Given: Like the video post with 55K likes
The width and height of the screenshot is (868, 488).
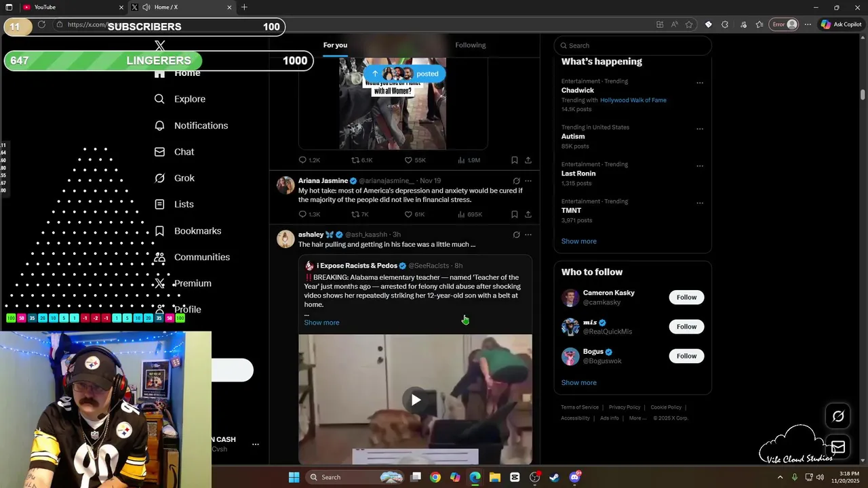Looking at the screenshot, I should point(414,160).
